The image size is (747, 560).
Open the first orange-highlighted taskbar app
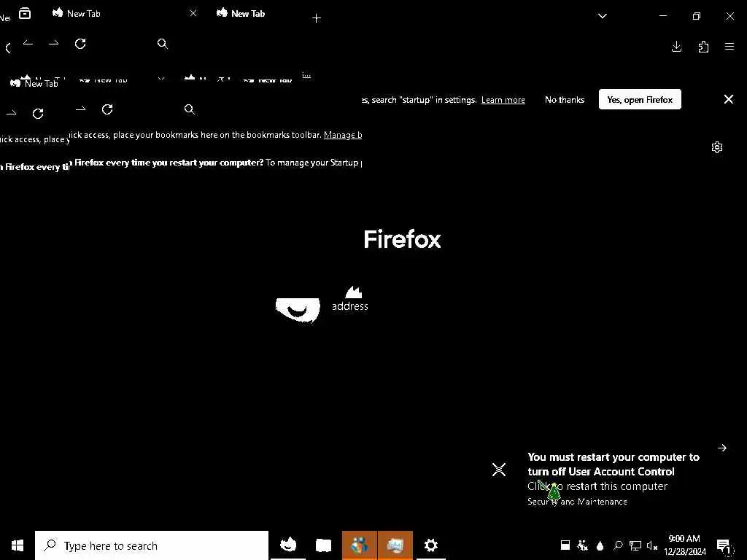pyautogui.click(x=359, y=545)
